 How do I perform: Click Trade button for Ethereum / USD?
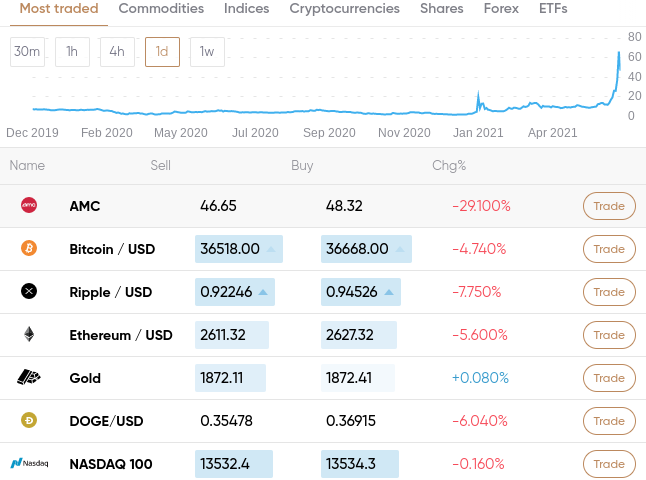pyautogui.click(x=609, y=335)
